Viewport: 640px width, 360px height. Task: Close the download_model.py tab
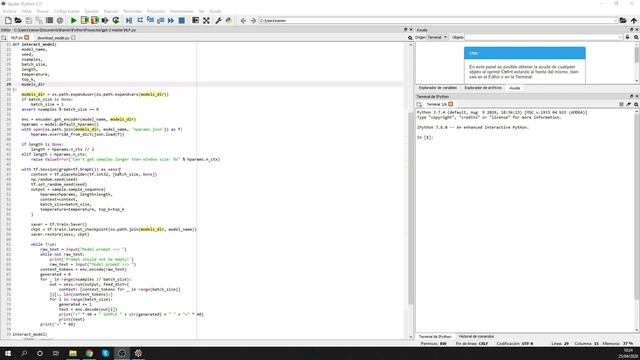[x=73, y=38]
